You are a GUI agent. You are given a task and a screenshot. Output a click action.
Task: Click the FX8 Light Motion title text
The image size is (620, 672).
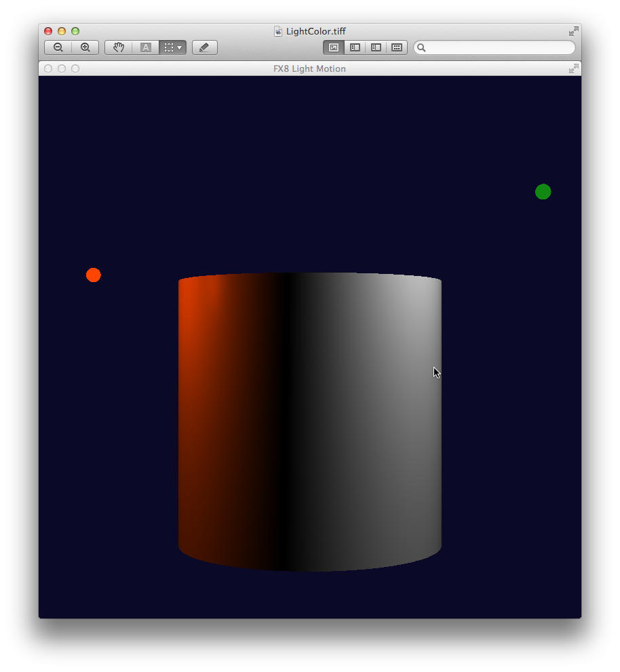309,68
